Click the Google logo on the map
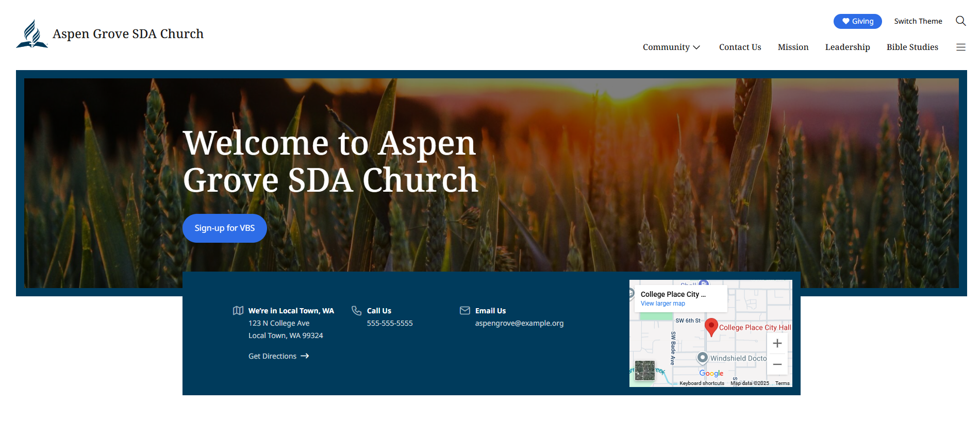 (711, 374)
